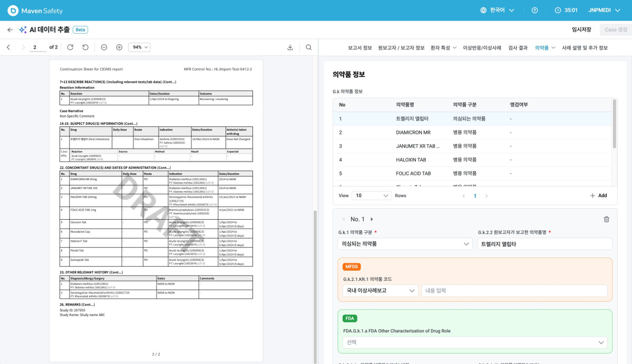Viewport: 632px width, 364px height.
Task: Open the 국내 이상사례보고 code dropdown
Action: (381, 290)
